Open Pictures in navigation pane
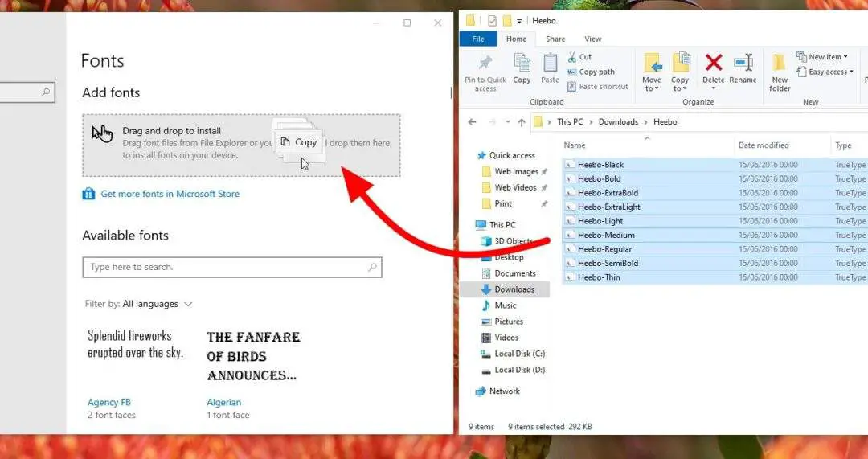This screenshot has height=459, width=868. pyautogui.click(x=509, y=321)
